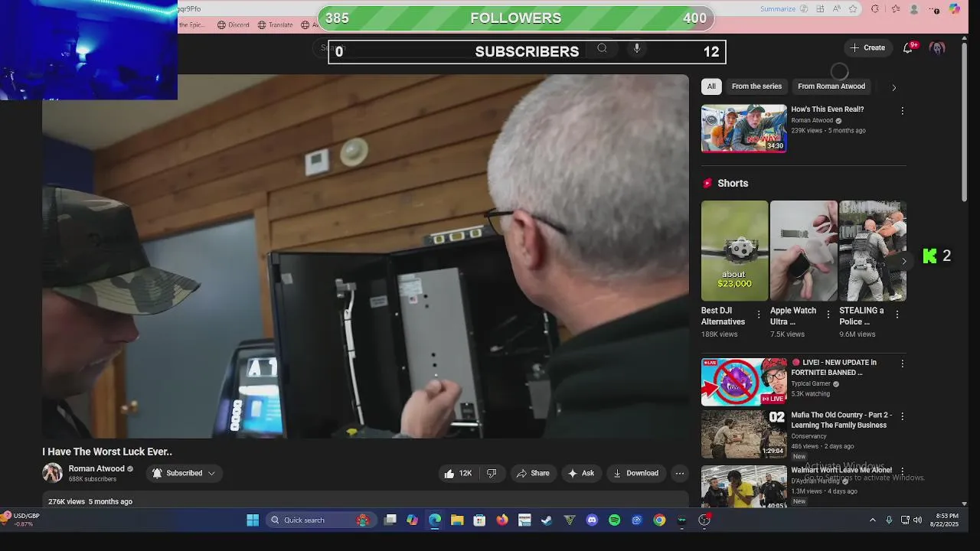Image resolution: width=980 pixels, height=551 pixels.
Task: Open the YouTube account avatar menu
Action: click(937, 47)
